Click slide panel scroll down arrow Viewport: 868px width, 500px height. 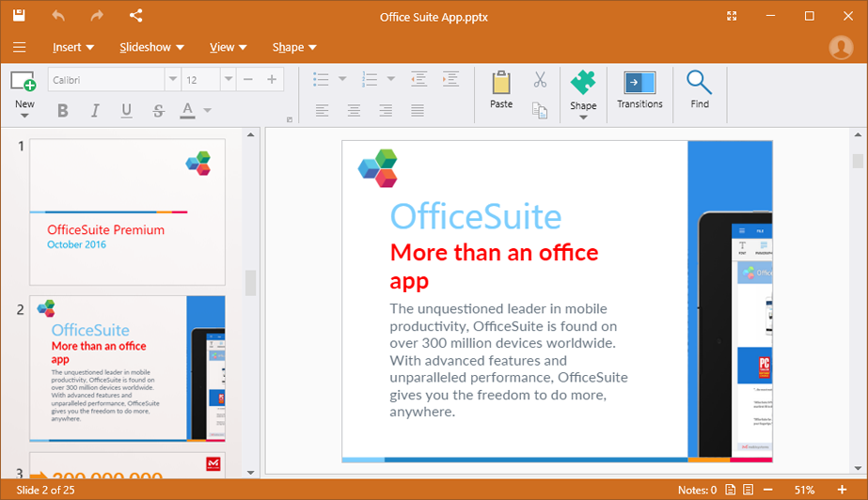251,473
